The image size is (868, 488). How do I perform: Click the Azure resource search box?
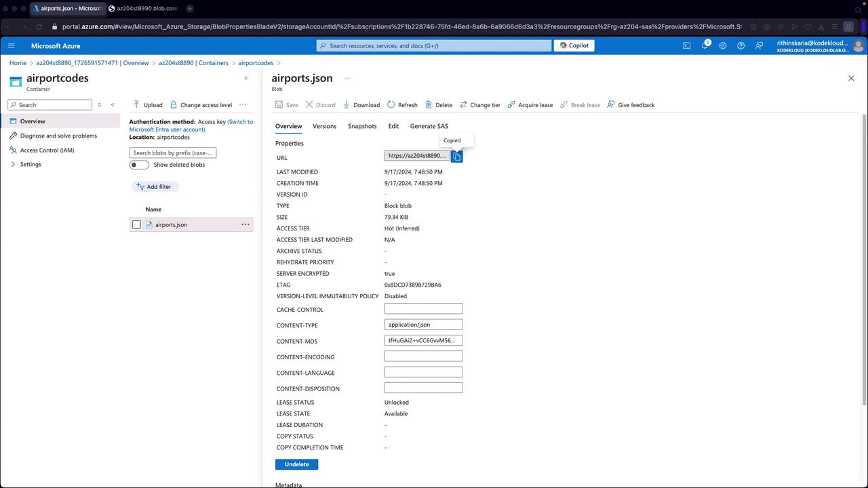pyautogui.click(x=434, y=45)
